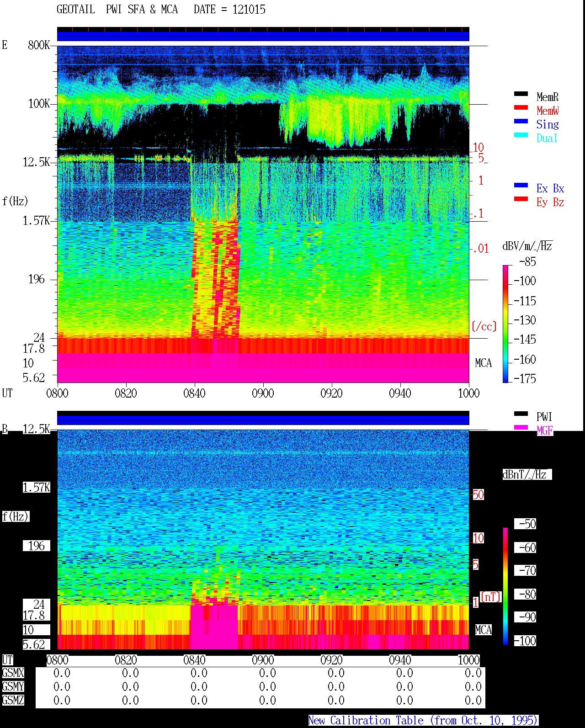The height and width of the screenshot is (728, 585).
Task: Click the DATE = 121015 text
Action: 229,10
